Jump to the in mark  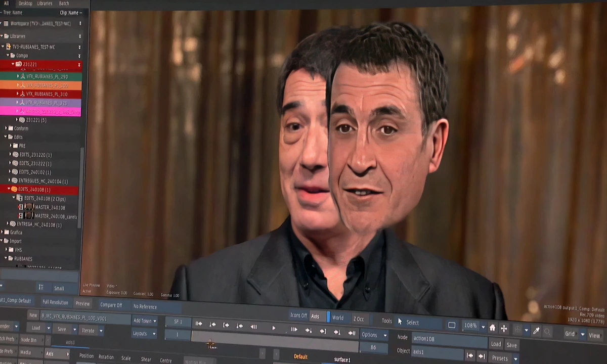pos(226,325)
